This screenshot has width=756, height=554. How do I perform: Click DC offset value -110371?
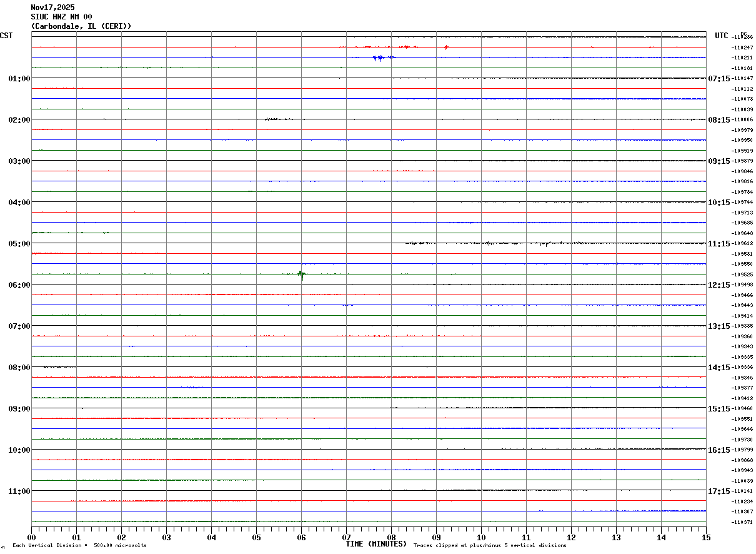pyautogui.click(x=742, y=522)
